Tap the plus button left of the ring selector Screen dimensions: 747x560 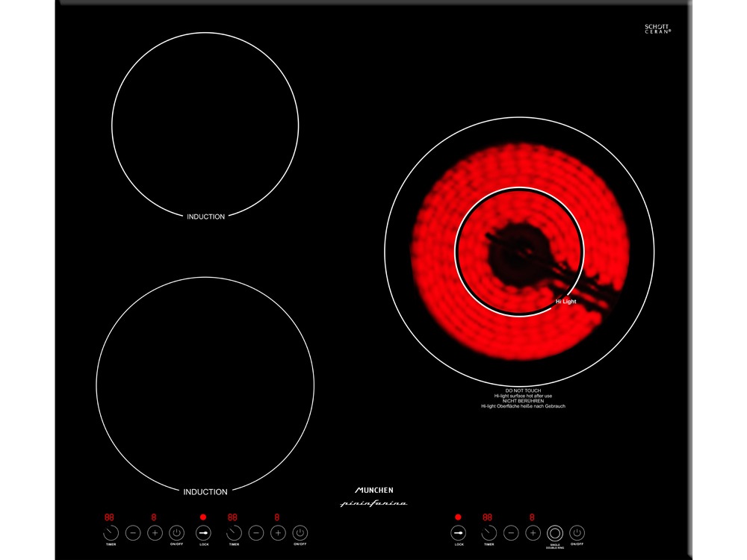[533, 533]
